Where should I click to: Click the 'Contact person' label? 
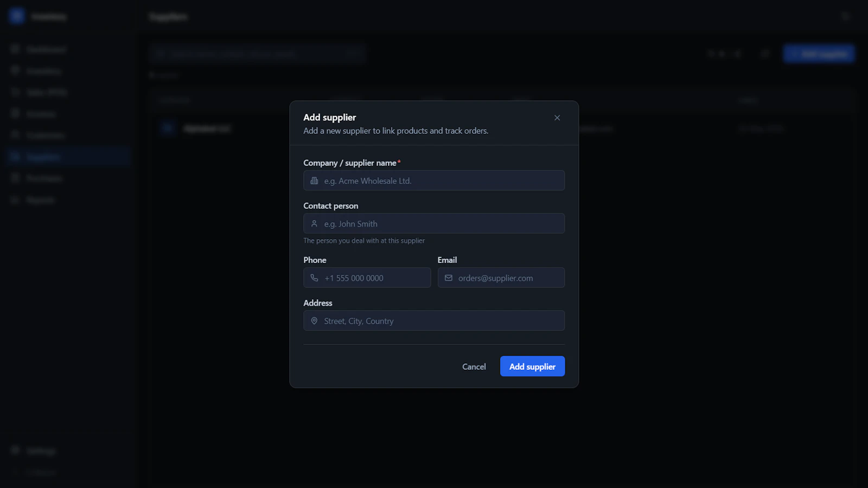(331, 206)
